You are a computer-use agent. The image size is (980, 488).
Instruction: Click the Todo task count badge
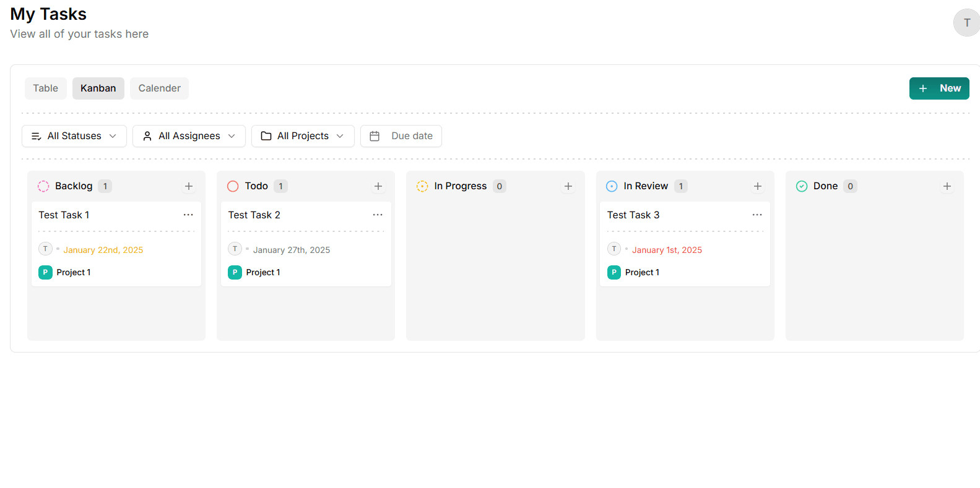pos(280,186)
